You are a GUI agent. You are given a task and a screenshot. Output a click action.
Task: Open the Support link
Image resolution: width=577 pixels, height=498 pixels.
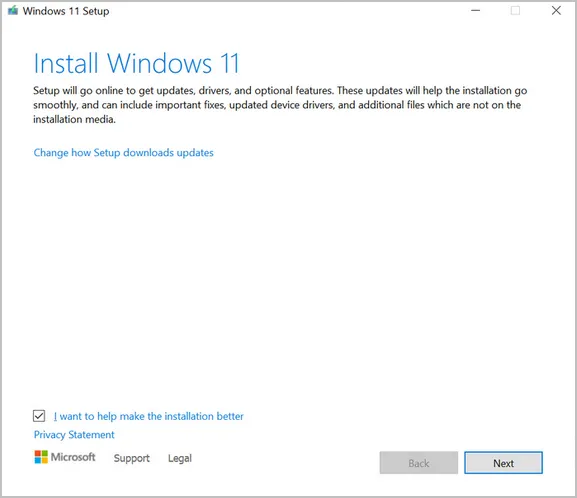pyautogui.click(x=131, y=458)
